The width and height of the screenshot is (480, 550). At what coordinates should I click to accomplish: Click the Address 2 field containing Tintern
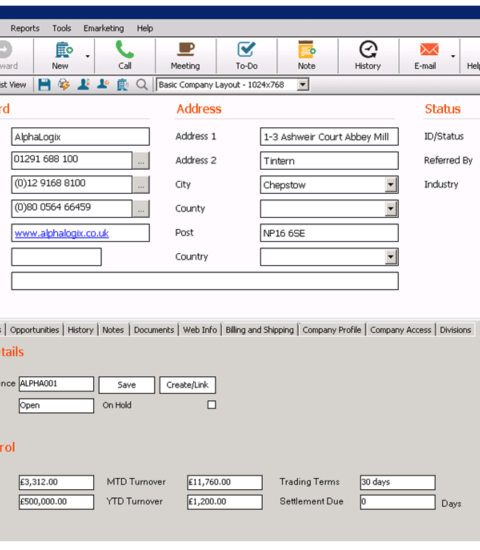click(329, 161)
